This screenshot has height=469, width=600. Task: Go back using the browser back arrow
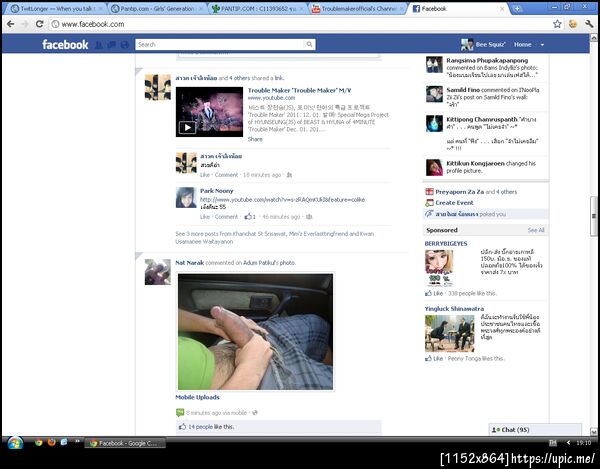pos(11,24)
